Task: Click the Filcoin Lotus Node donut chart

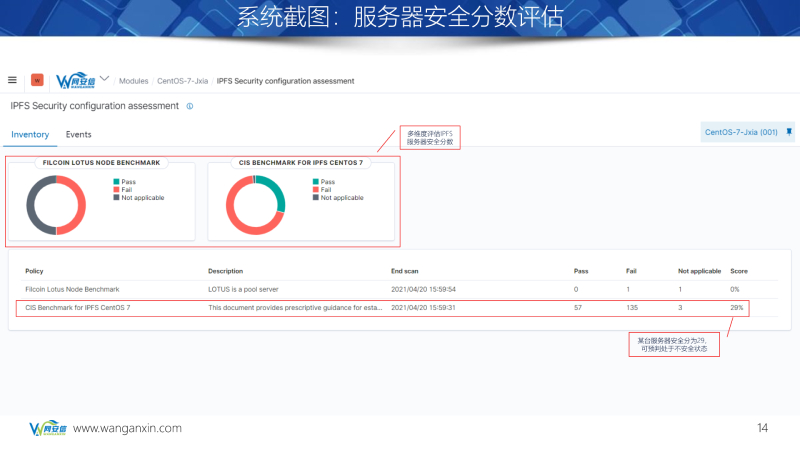Action: pyautogui.click(x=56, y=205)
